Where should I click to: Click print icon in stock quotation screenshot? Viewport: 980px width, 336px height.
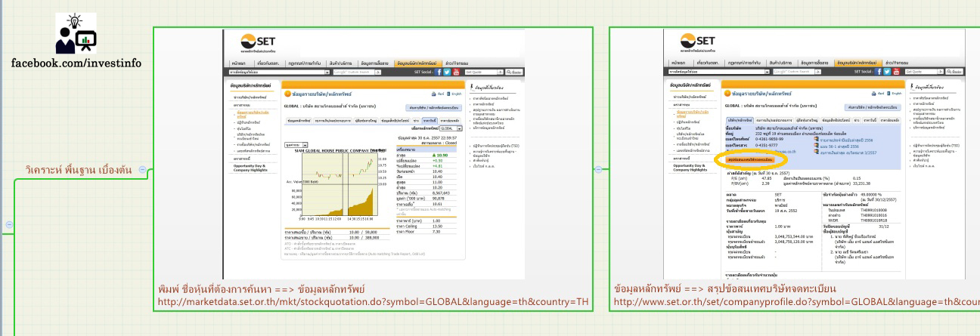tap(433, 94)
